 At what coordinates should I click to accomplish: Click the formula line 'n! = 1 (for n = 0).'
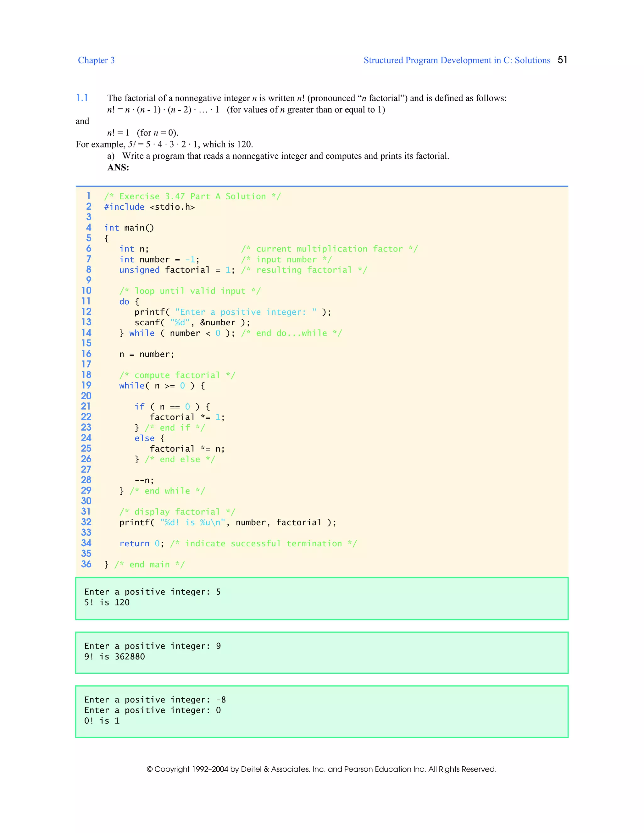(x=143, y=133)
